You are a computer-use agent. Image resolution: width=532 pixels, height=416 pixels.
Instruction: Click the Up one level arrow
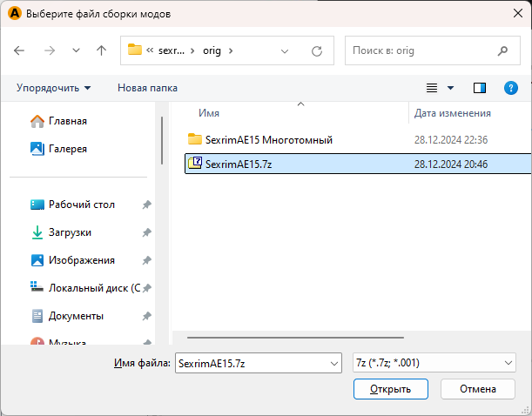(x=101, y=50)
